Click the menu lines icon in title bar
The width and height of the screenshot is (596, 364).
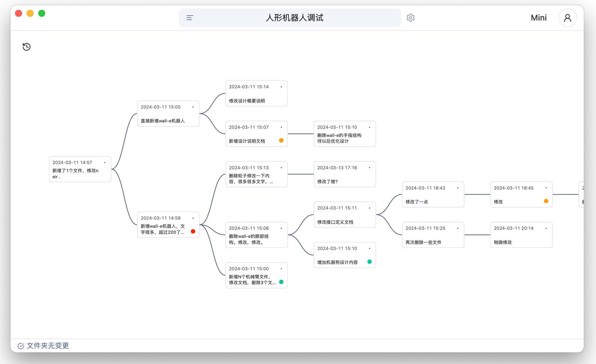(x=190, y=18)
